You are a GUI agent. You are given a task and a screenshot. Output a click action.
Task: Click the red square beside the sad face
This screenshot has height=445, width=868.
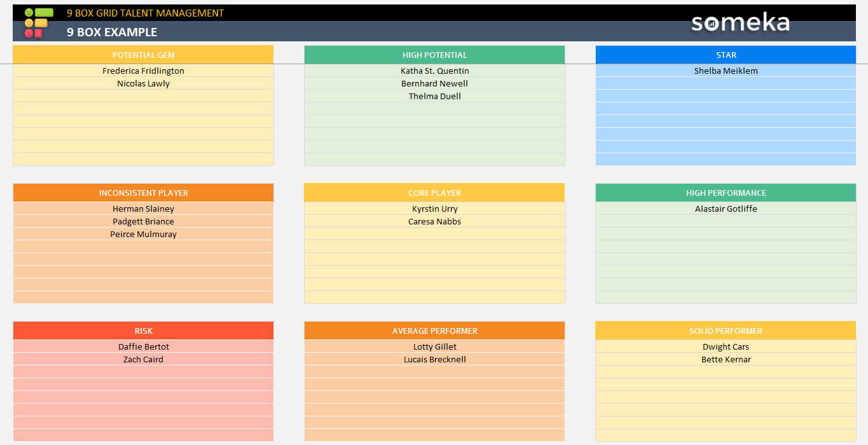pyautogui.click(x=39, y=32)
